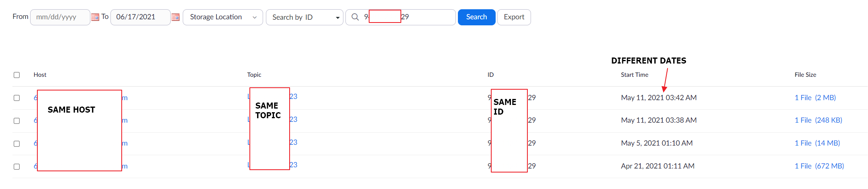Open the To date calendar icon
Viewport: 868px width, 189px height.
pos(176,17)
